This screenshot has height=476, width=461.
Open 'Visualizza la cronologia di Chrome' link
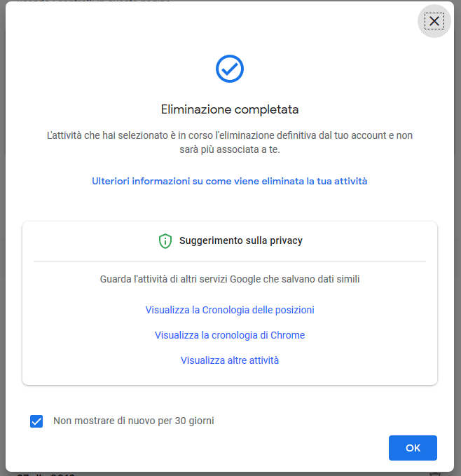tap(229, 335)
